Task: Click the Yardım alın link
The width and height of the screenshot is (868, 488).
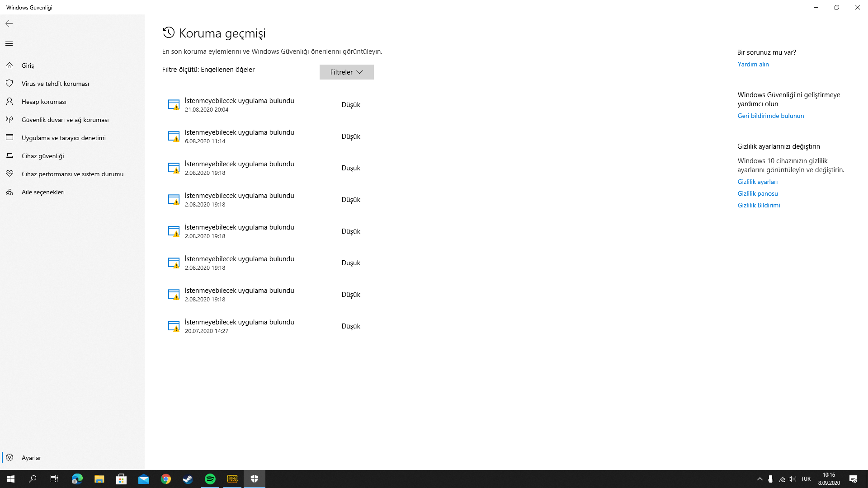Action: pyautogui.click(x=753, y=64)
